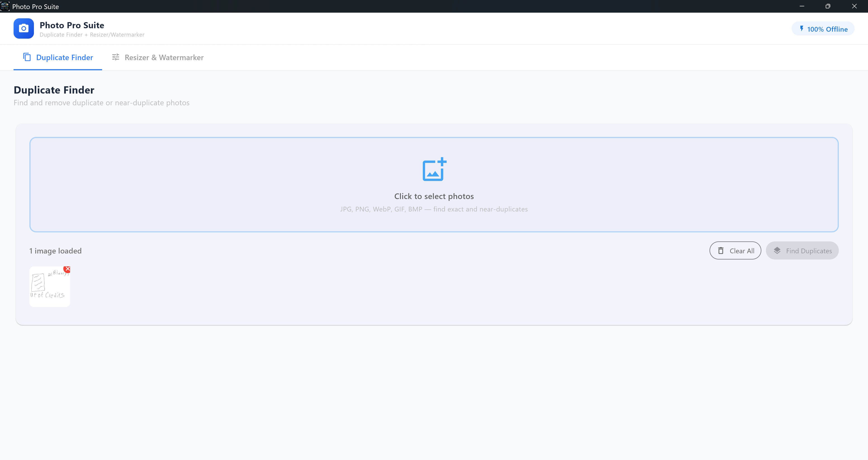The width and height of the screenshot is (868, 460).
Task: Select the loaded sketch image thumbnail
Action: 50,286
